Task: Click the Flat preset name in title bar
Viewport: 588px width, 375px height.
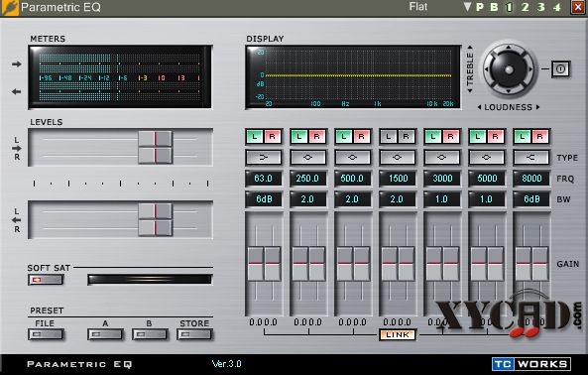Action: (418, 7)
